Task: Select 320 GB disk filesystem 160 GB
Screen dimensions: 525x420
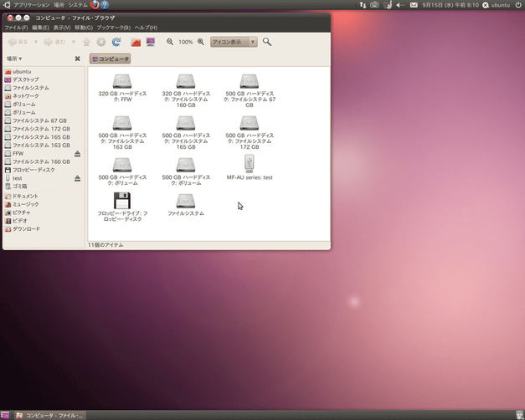Action: [x=186, y=90]
